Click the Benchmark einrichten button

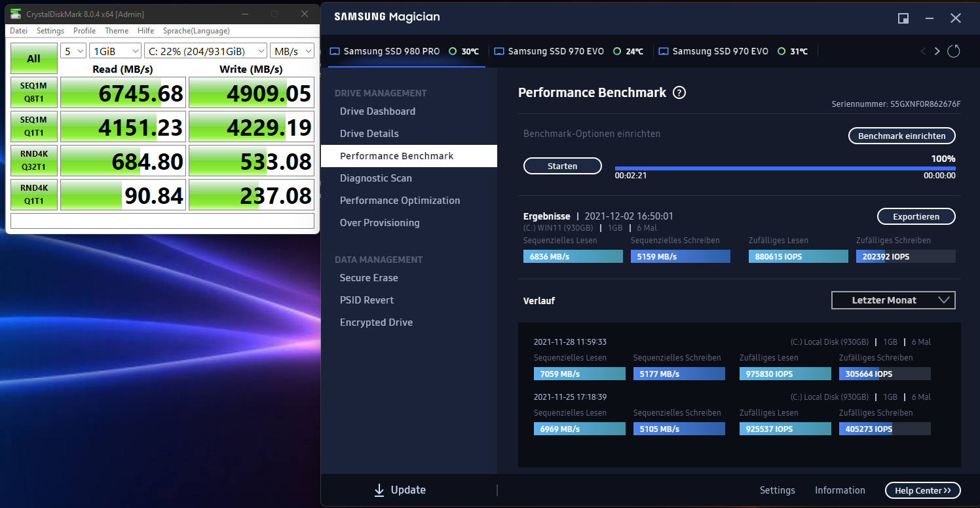coord(902,136)
